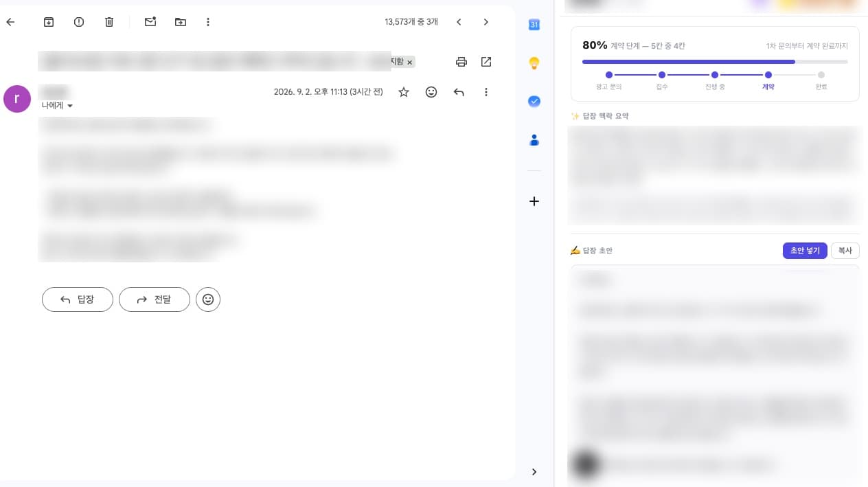Screen dimensions: 868x487
Task: Select the 완료 stage dot
Action: (x=821, y=75)
